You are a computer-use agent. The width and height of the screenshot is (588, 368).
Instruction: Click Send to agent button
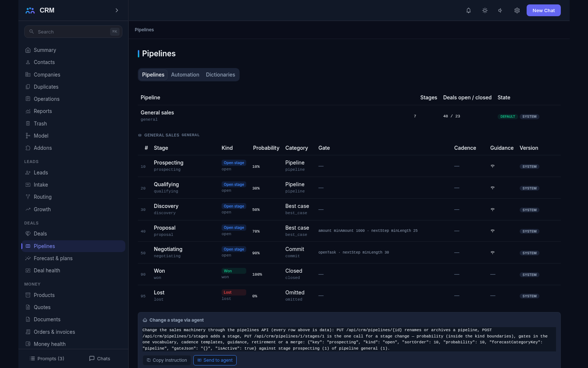[215, 360]
